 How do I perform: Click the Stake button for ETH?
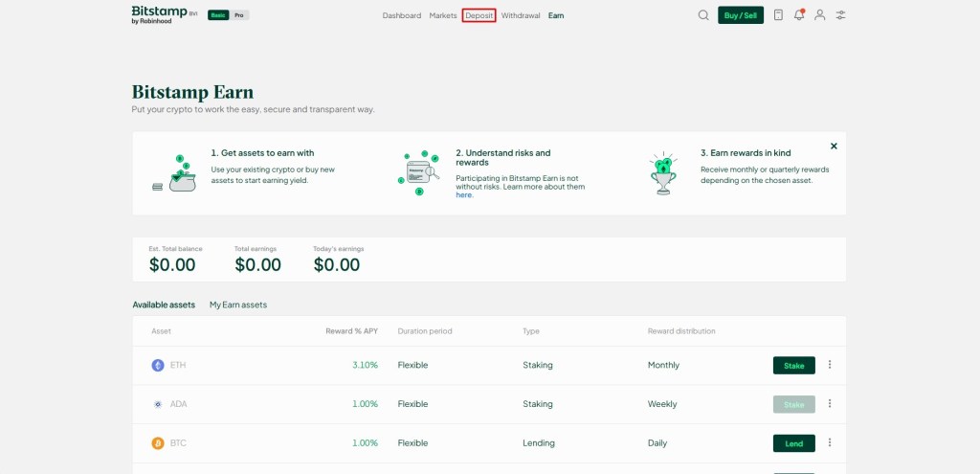click(x=793, y=365)
